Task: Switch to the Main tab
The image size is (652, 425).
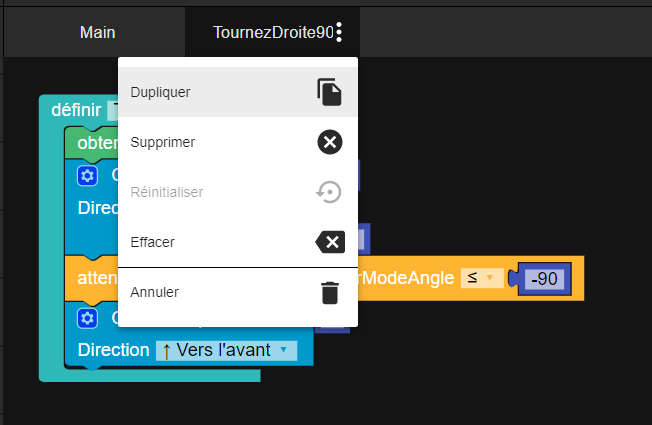Action: tap(97, 32)
